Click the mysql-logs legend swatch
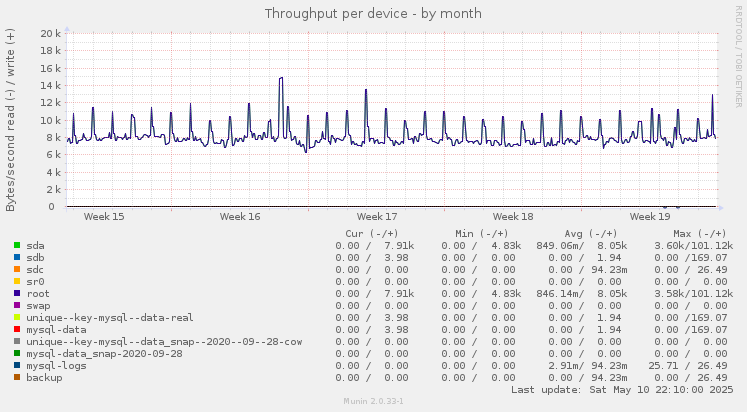Screen dimensions: 747x412 (x=17, y=365)
